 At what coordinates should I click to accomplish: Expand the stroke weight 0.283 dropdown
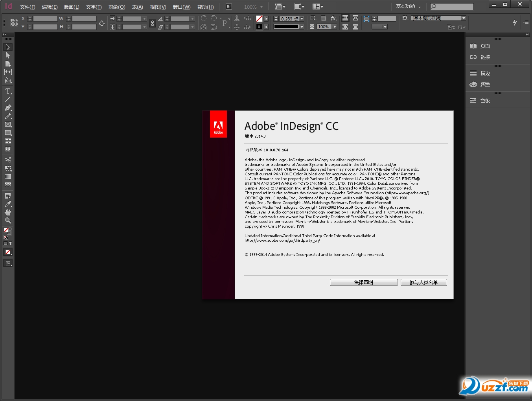pyautogui.click(x=302, y=19)
